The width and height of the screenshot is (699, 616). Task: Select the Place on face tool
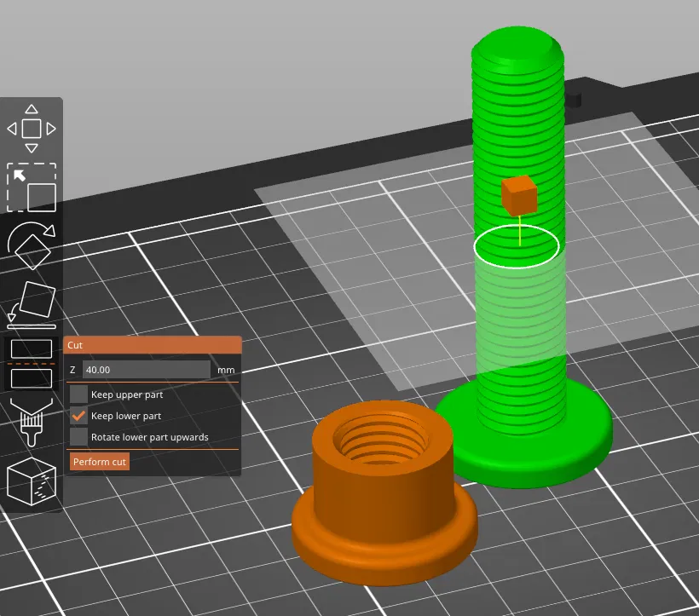tap(32, 305)
